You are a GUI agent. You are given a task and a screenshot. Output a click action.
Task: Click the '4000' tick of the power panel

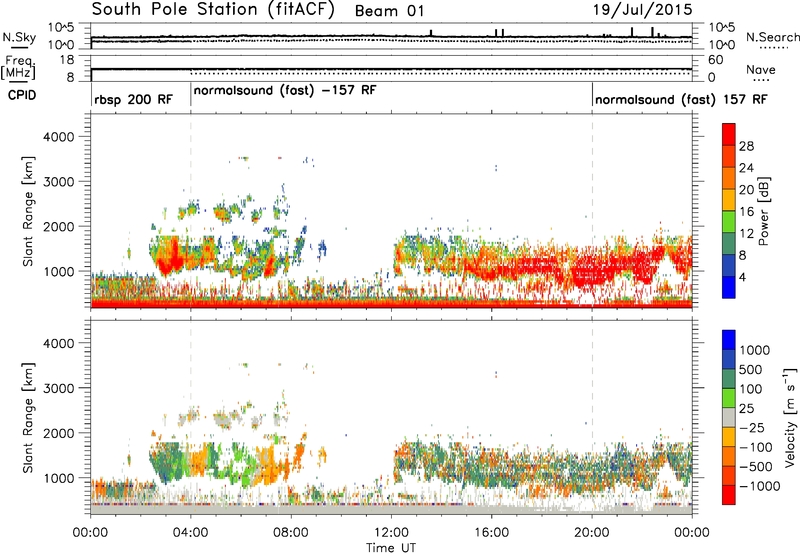58,137
